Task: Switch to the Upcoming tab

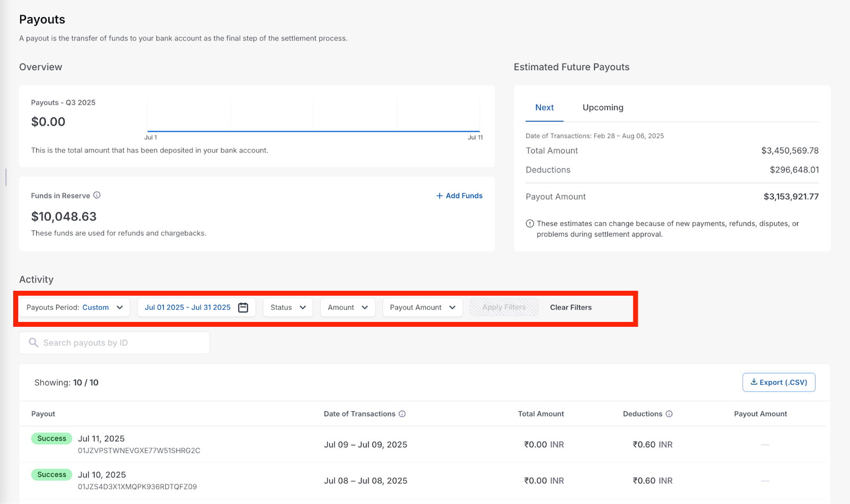Action: 603,107
